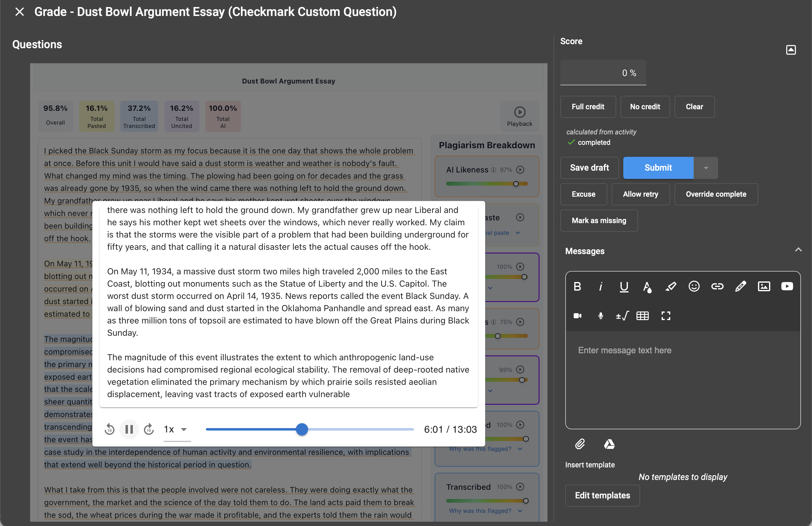Insert a table into message
The width and height of the screenshot is (812, 526).
[642, 316]
